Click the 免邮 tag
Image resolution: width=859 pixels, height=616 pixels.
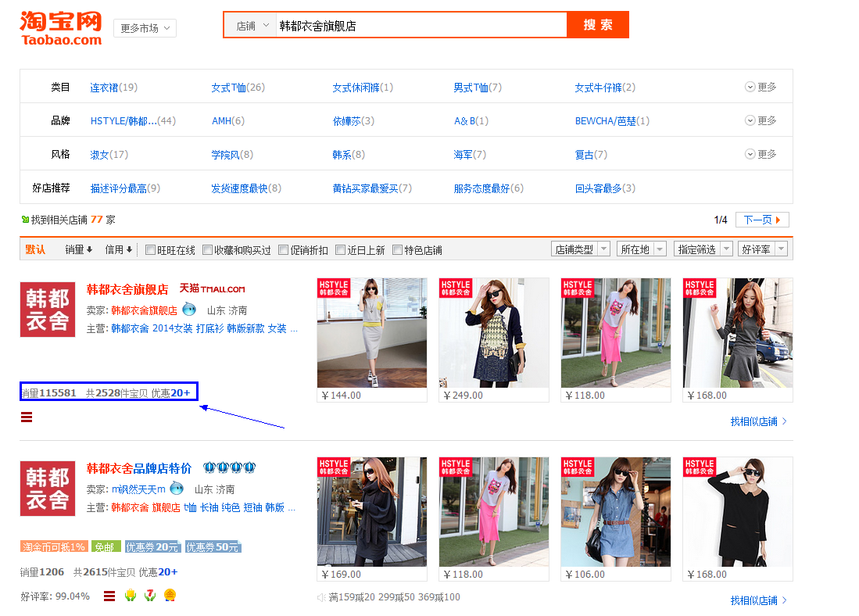point(106,546)
